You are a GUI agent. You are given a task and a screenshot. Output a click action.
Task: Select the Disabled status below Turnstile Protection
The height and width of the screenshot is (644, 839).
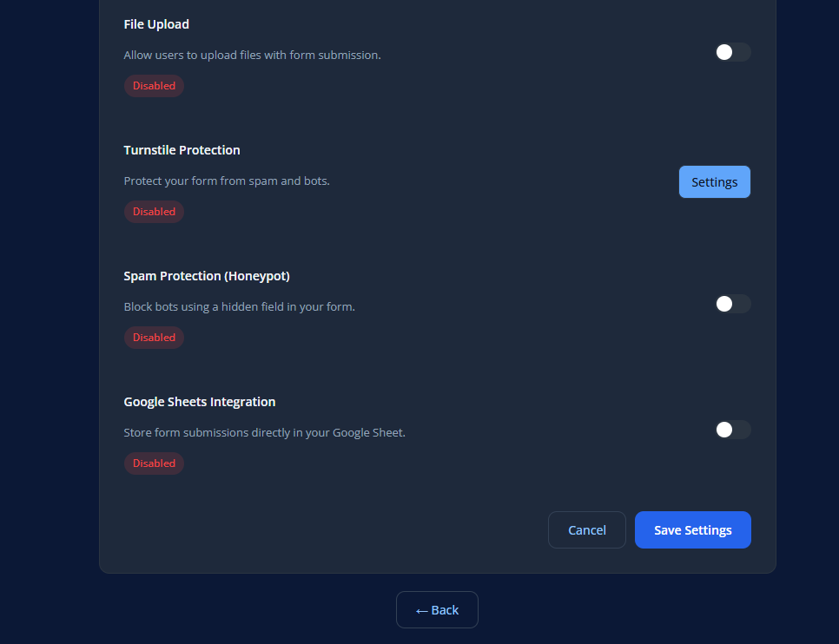click(x=154, y=211)
